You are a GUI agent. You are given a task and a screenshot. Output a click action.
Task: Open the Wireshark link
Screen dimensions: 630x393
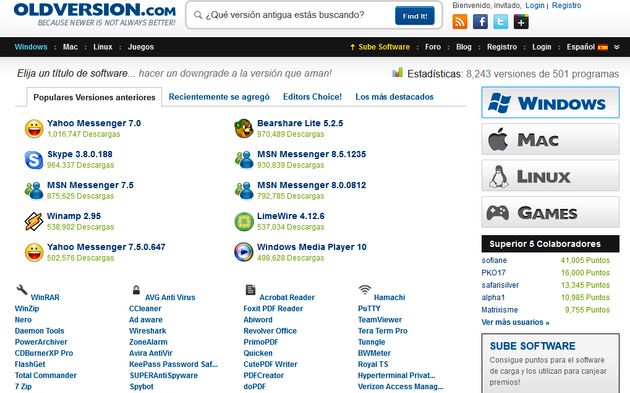(x=147, y=331)
